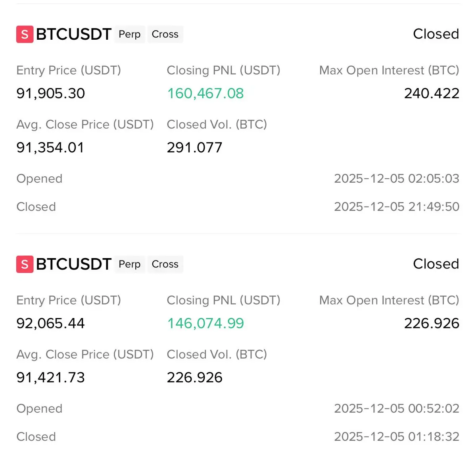This screenshot has height=461, width=476.
Task: Open the second BTCUSDT position title
Action: (x=74, y=264)
